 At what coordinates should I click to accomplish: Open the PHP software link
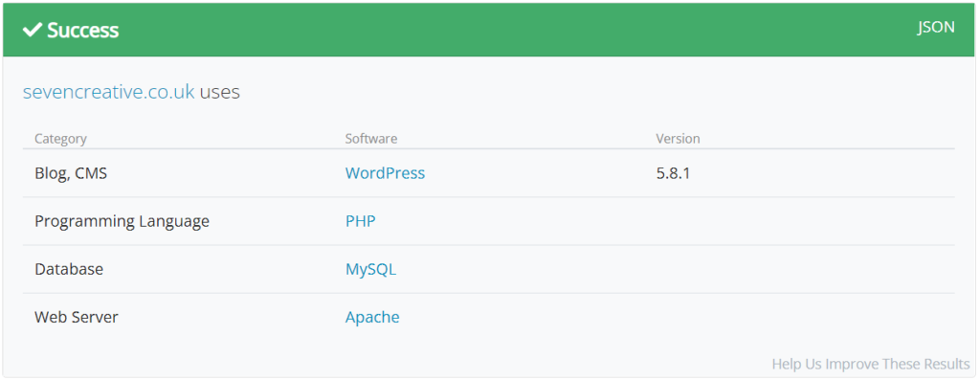(361, 221)
